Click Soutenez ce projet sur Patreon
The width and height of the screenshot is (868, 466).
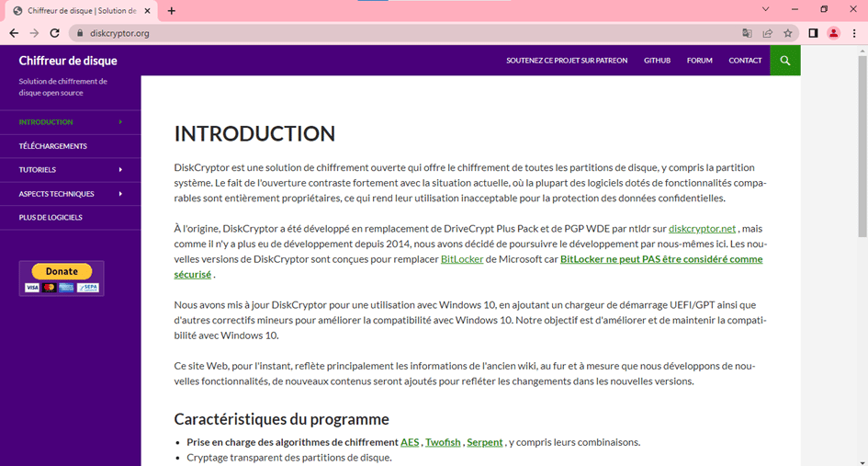[x=567, y=61]
